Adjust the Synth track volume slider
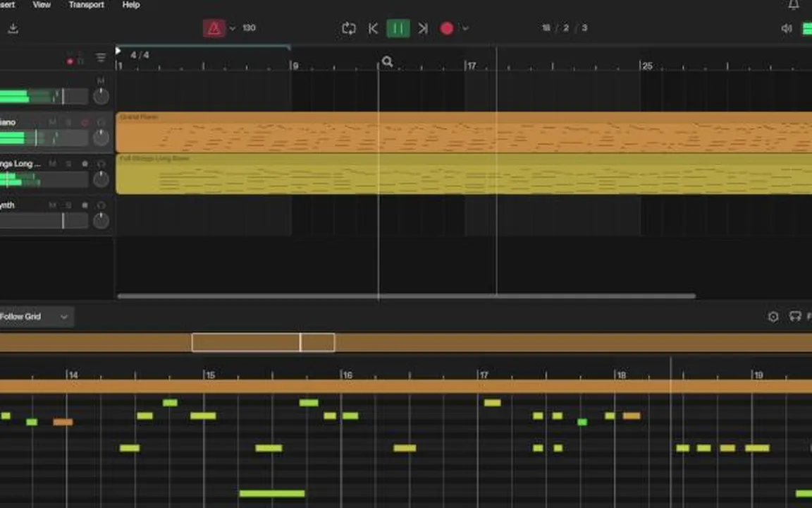 (44, 221)
